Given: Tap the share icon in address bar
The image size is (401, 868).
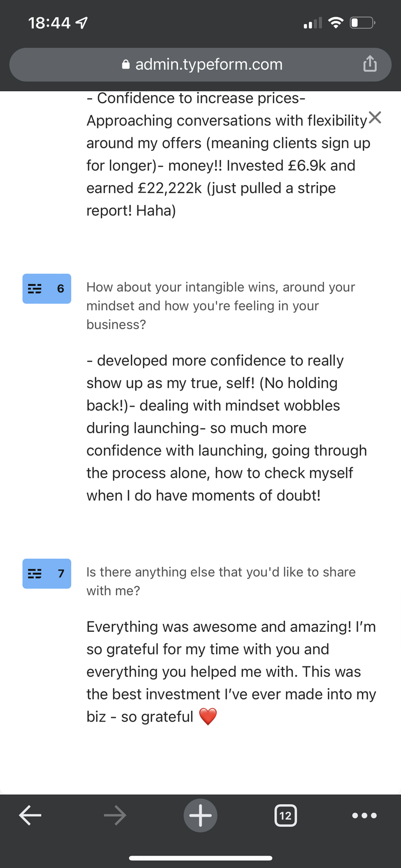Looking at the screenshot, I should (x=370, y=64).
